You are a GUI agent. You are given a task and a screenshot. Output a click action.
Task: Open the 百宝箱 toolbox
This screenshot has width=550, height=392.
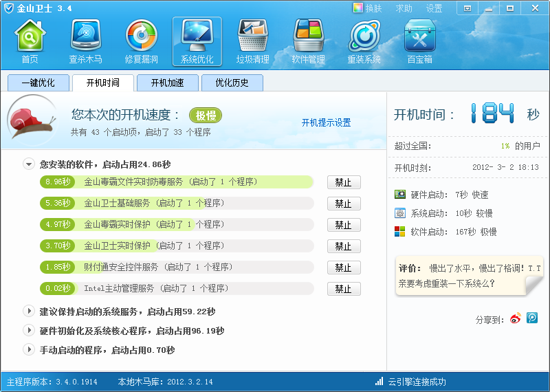pos(420,41)
